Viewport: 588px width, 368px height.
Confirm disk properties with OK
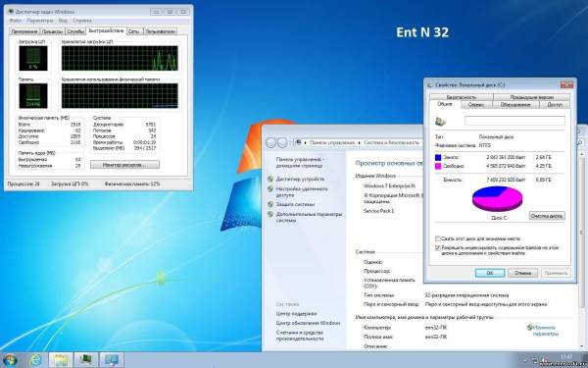[490, 273]
